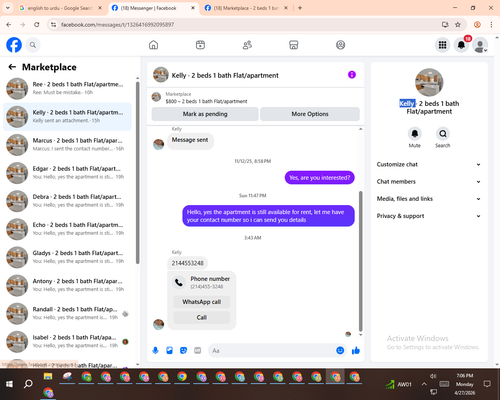Click the chat messages scrollbar
This screenshot has width=500, height=400.
pos(360,261)
